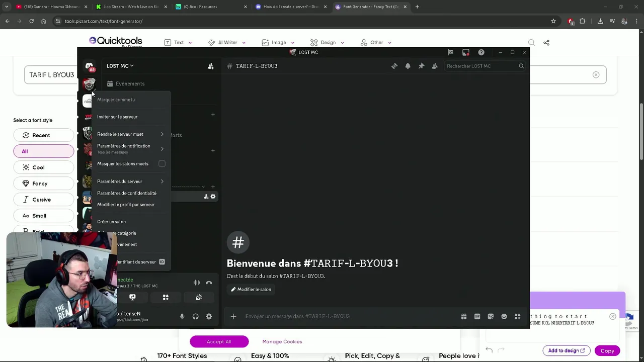The height and width of the screenshot is (362, 644).
Task: Select Cursive font style filter
Action: (x=44, y=200)
